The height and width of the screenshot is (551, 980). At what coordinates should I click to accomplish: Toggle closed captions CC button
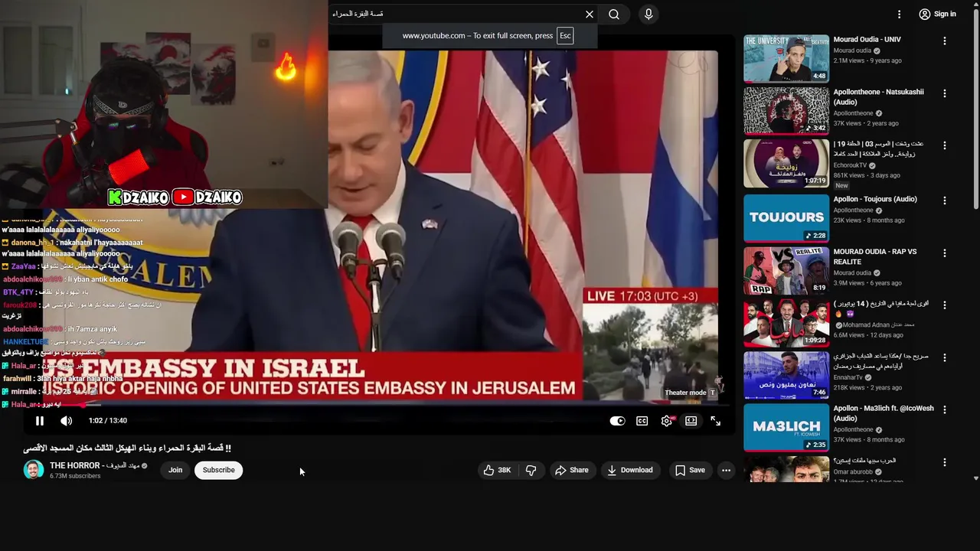pos(642,421)
